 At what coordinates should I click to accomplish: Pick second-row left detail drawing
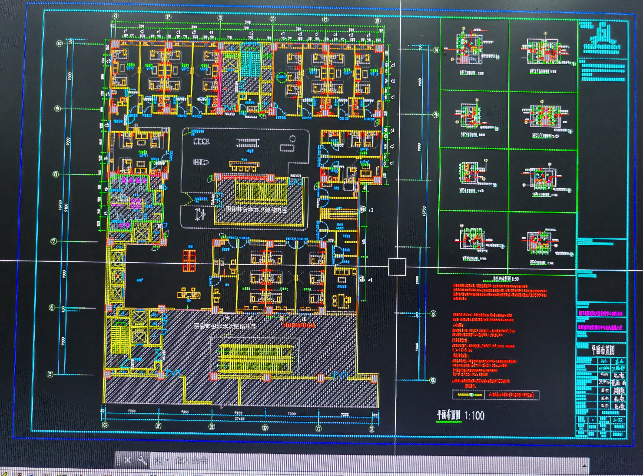tap(474, 114)
